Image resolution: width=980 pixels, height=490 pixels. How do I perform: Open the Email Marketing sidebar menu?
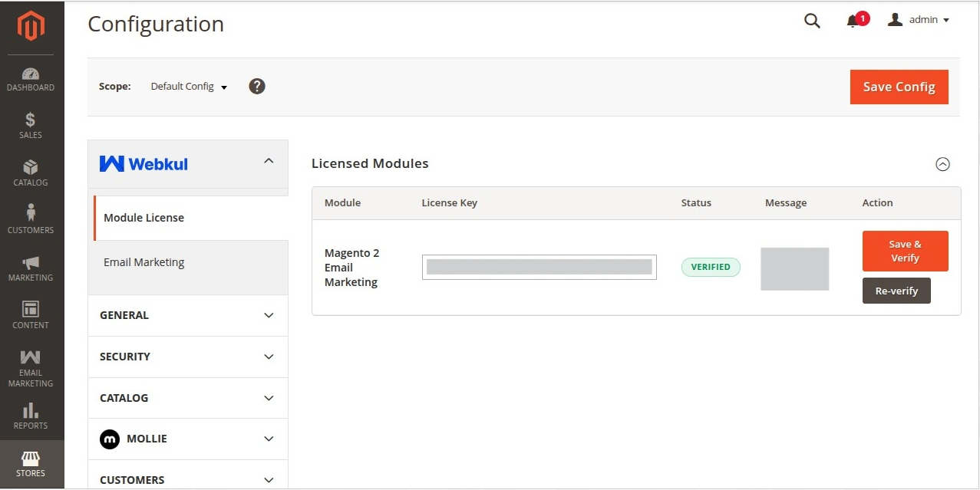(31, 369)
